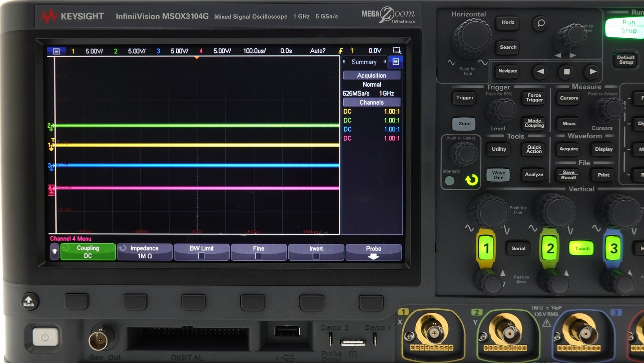The height and width of the screenshot is (363, 644).
Task: Tap the zoom box icon at top-right of display
Action: point(397,50)
